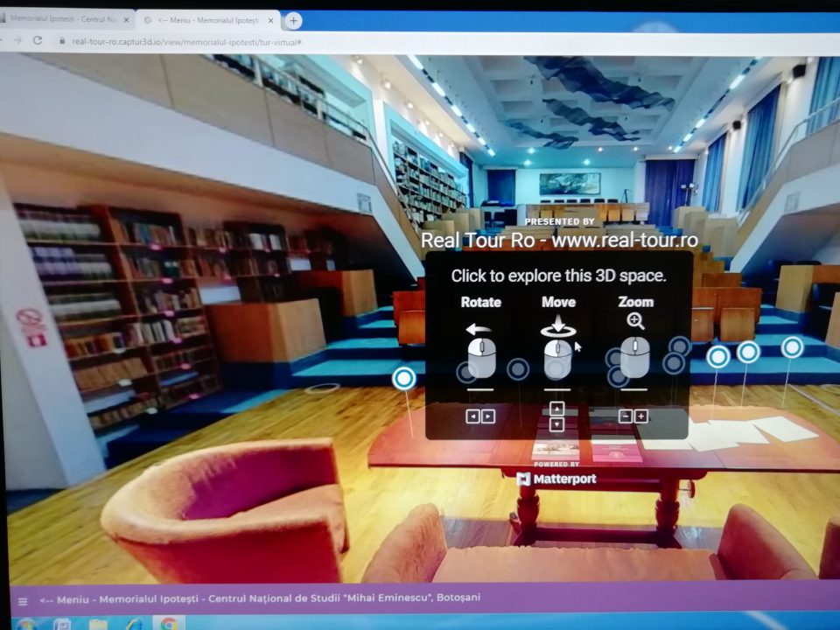Click the zoom minus key icon

tap(625, 416)
